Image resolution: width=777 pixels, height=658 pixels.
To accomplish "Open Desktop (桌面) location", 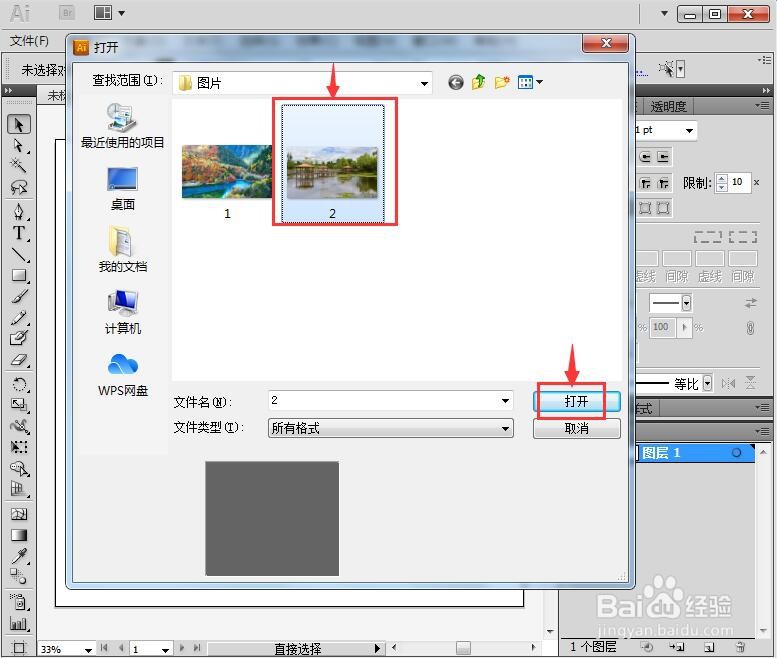I will [122, 189].
